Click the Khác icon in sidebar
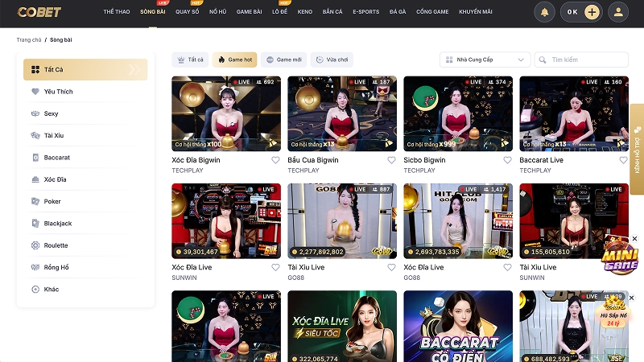This screenshot has width=644, height=362. (35, 289)
